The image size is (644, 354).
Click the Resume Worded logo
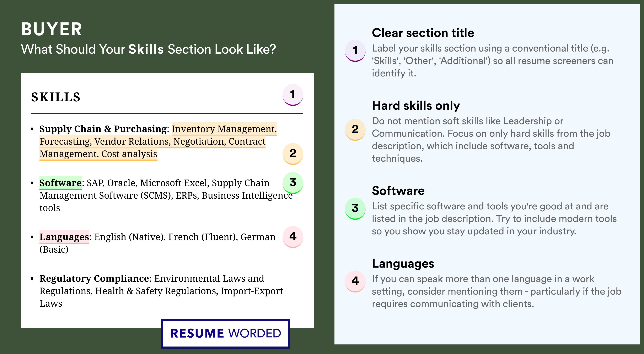[225, 333]
